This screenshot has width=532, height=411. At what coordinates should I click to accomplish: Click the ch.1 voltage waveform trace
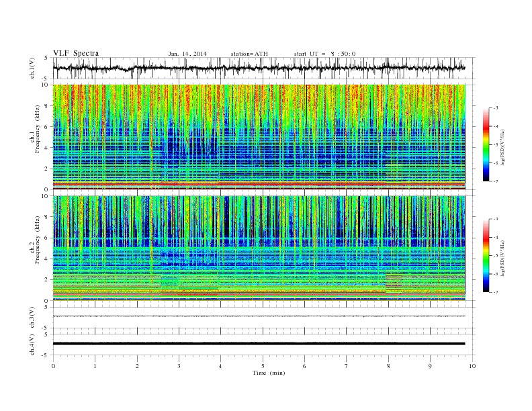pyautogui.click(x=259, y=68)
